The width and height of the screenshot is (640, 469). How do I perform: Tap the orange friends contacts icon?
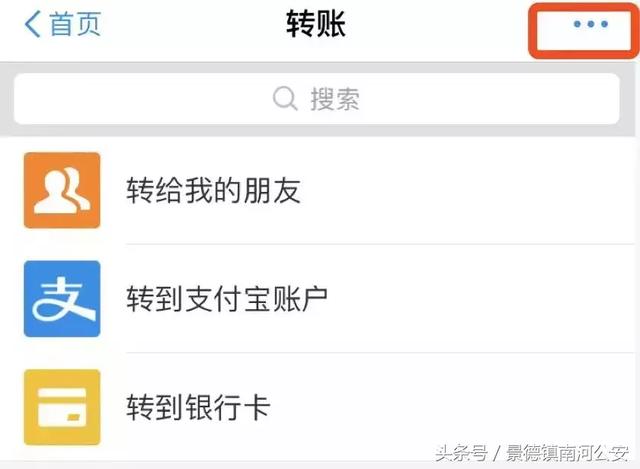point(62,190)
